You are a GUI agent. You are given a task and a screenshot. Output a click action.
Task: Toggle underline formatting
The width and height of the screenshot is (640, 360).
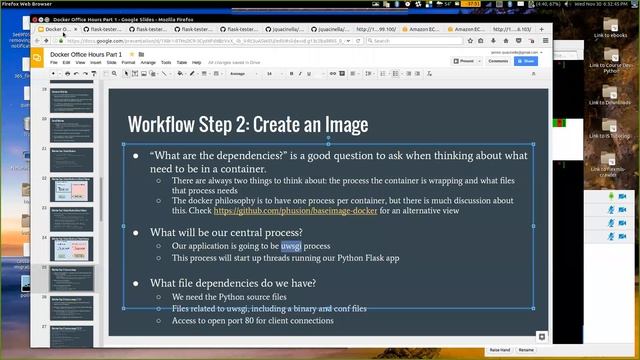(309, 74)
